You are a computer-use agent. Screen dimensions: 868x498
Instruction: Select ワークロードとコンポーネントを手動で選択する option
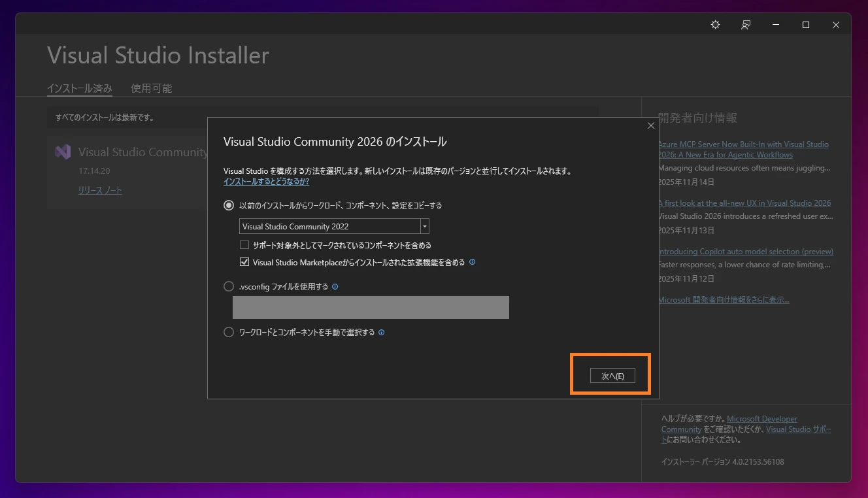[229, 331]
